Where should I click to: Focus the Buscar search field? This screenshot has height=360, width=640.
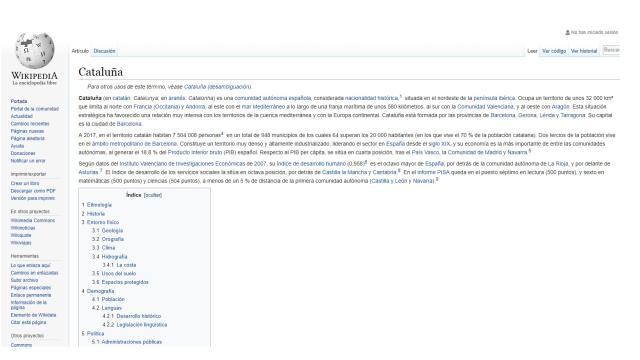pyautogui.click(x=611, y=50)
